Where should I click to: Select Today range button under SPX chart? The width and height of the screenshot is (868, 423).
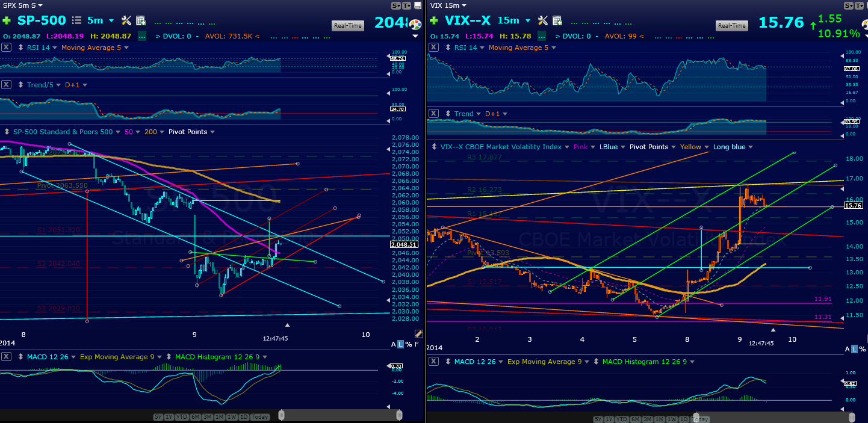[260, 417]
